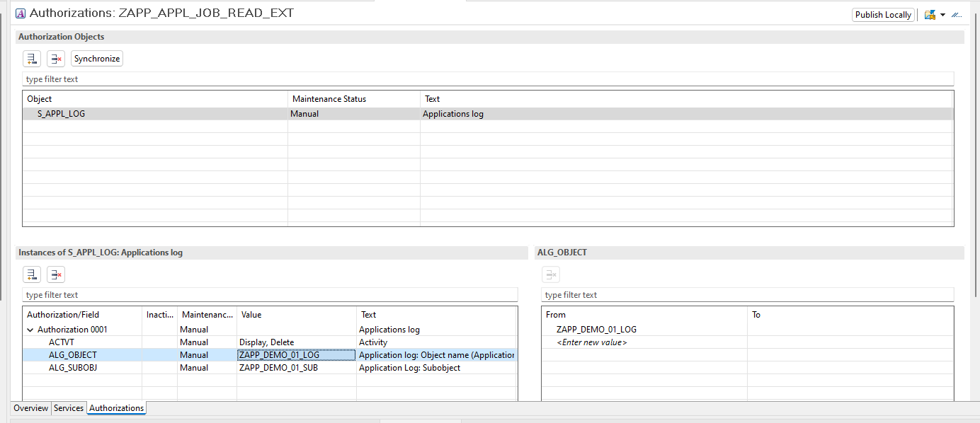Delete instance with Instances section remove icon
Screen dimensions: 980x423
(56, 274)
